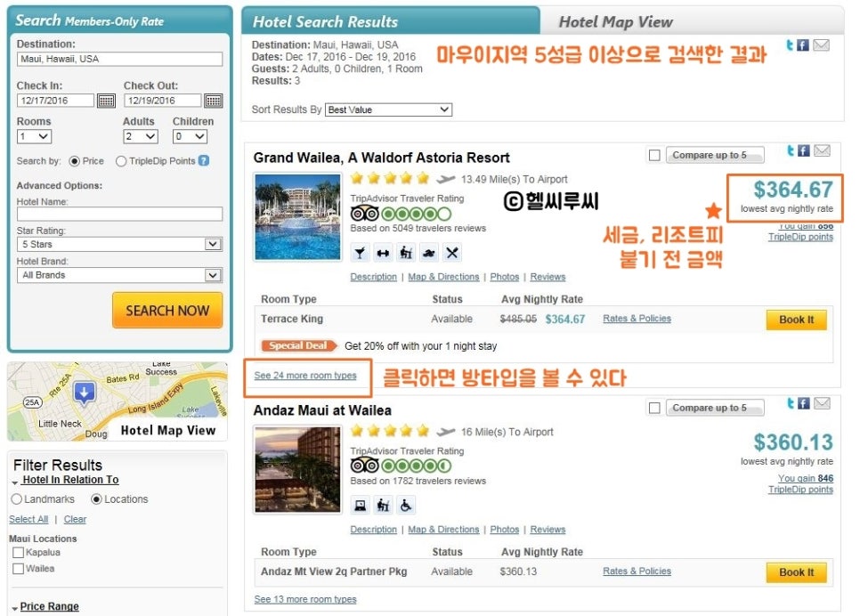This screenshot has width=860, height=616.
Task: View Grand Wailea Photos
Action: coord(505,277)
